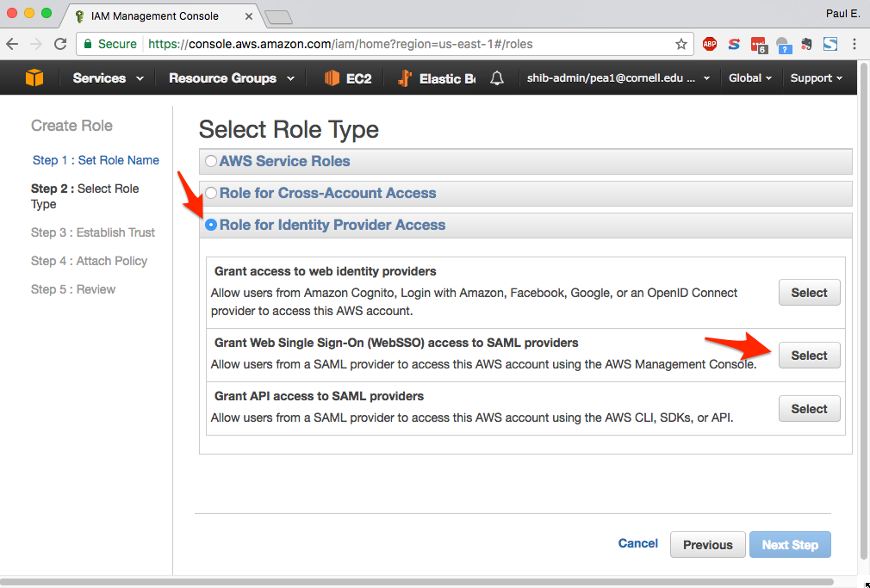870x588 pixels.
Task: Open the Support menu
Action: tap(817, 78)
